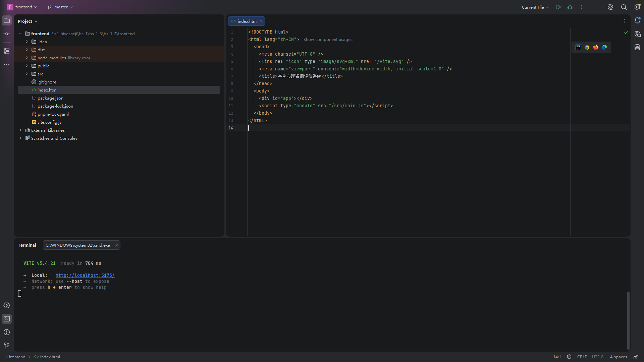
Task: Open more run actions menu
Action: (581, 7)
